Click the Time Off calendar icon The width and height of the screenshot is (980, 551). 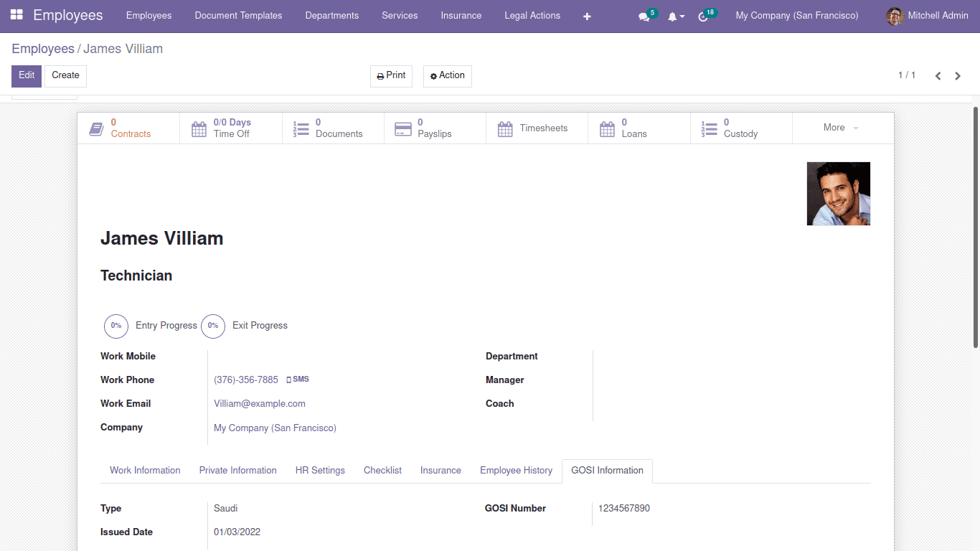pos(199,127)
